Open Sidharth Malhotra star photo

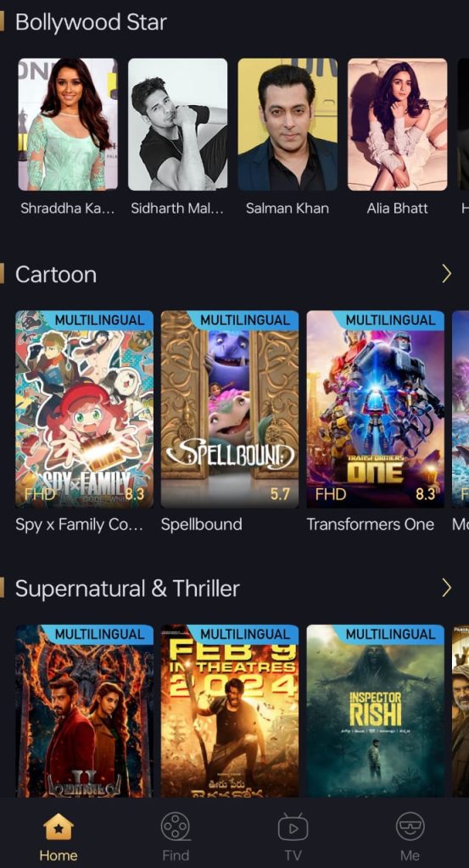(178, 125)
